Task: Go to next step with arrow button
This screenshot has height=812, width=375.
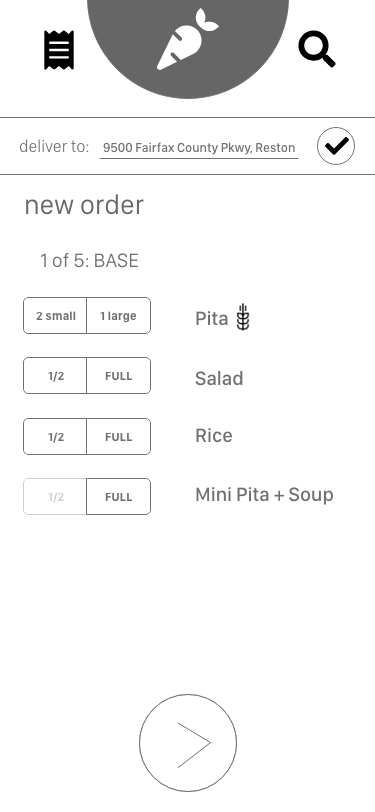Action: coord(188,743)
